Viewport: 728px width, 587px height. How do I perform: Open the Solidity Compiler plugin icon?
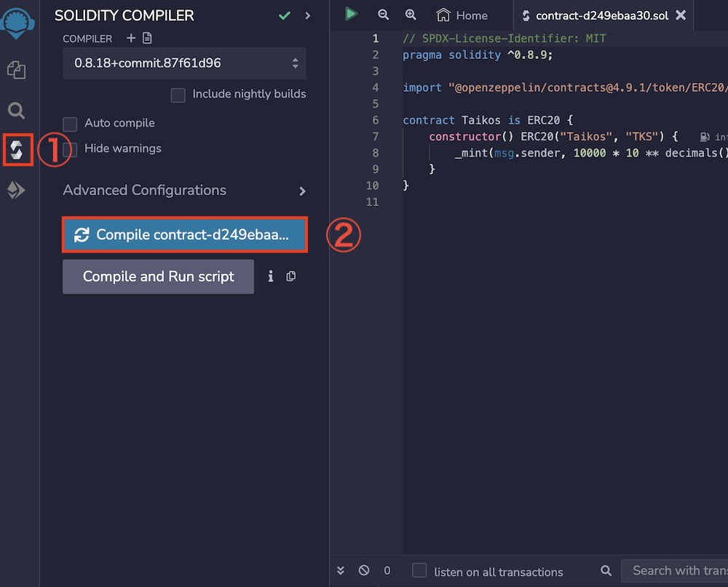tap(17, 150)
